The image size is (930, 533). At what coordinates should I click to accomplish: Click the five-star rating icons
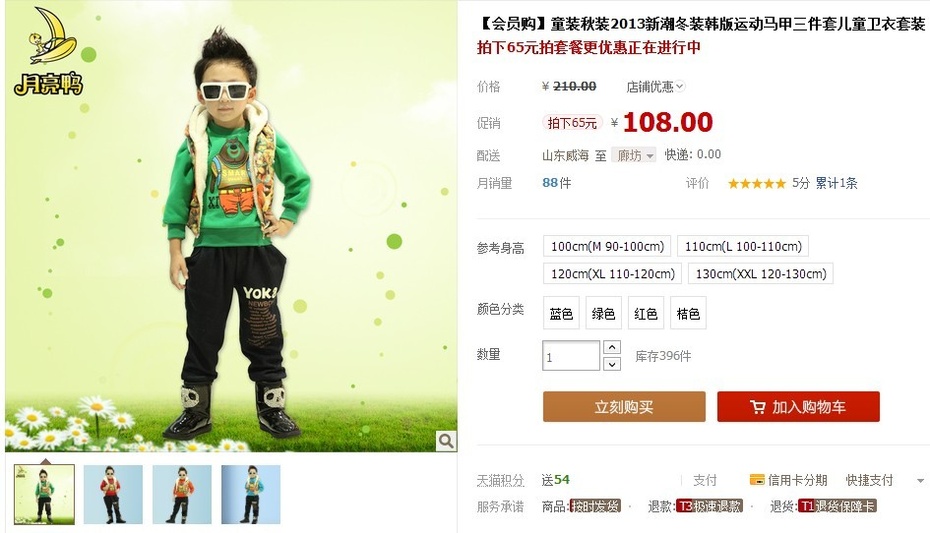[x=756, y=184]
